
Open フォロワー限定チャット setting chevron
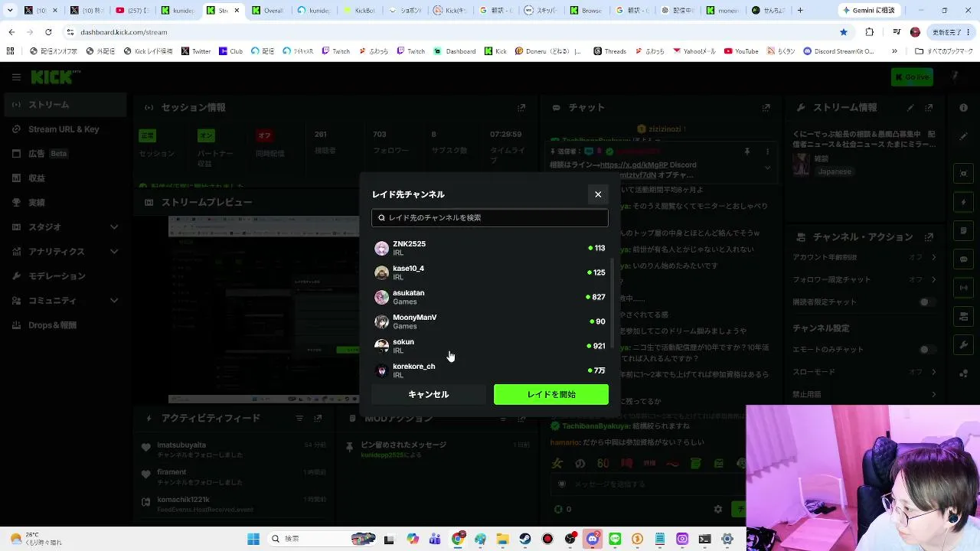click(x=933, y=279)
